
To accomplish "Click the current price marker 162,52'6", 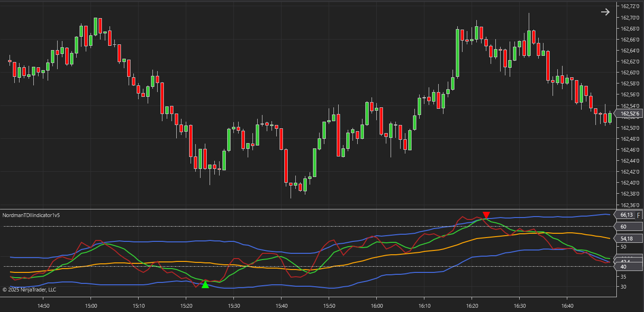I will (629, 114).
